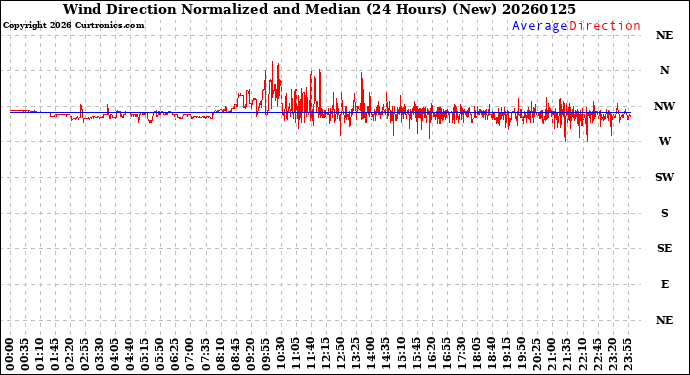Click the chart title text
This screenshot has height=375, width=690.
319,9
